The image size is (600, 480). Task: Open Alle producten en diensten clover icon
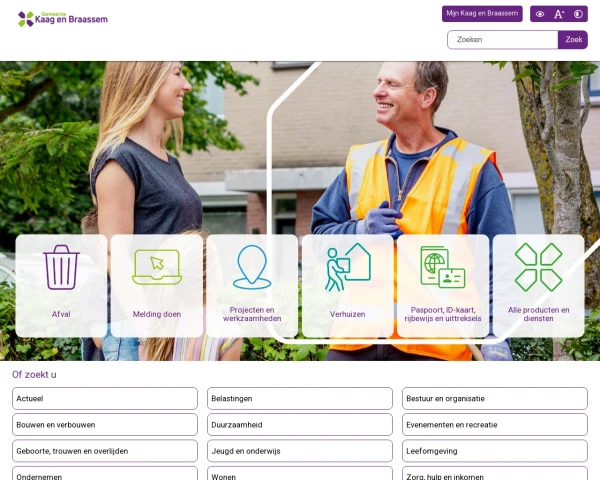(x=538, y=267)
